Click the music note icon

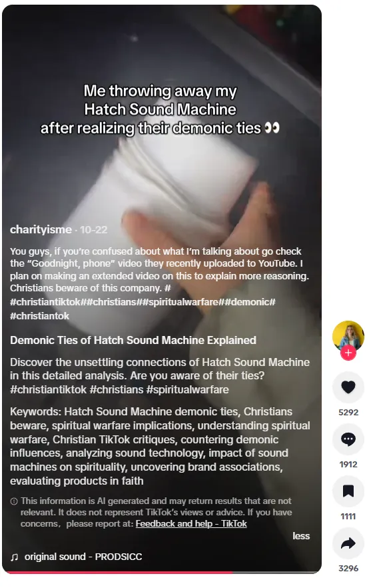point(14,557)
